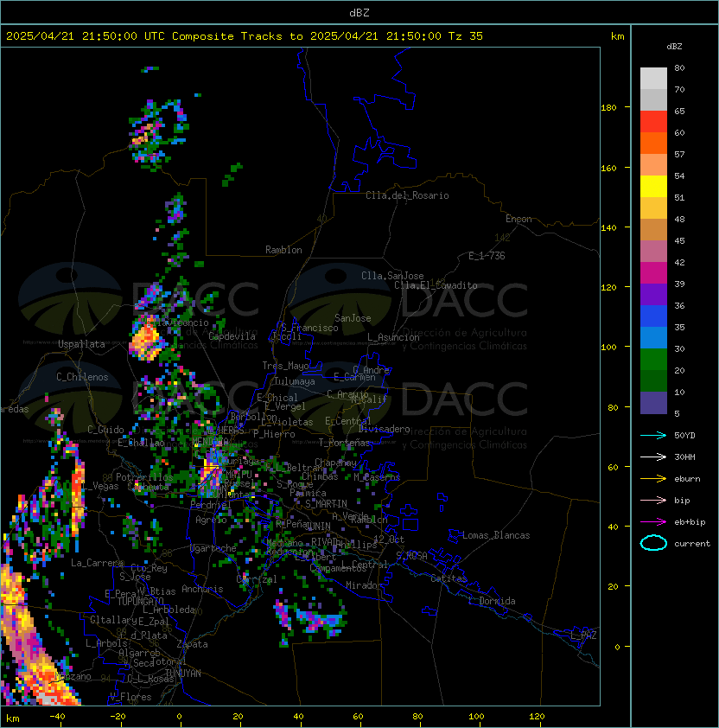Screen dimensions: 719x728
Task: Pick the bright yellow swatch in dBZ scale
Action: point(653,187)
